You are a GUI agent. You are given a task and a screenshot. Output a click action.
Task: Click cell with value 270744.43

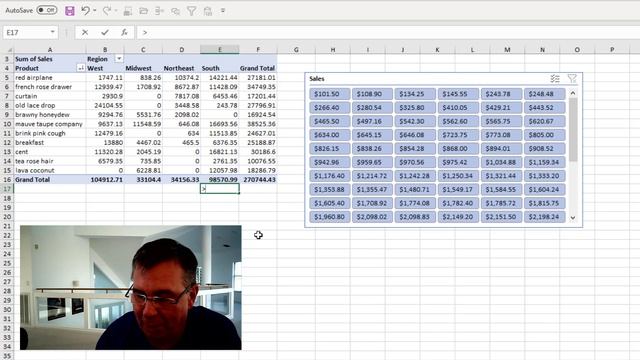(258, 180)
